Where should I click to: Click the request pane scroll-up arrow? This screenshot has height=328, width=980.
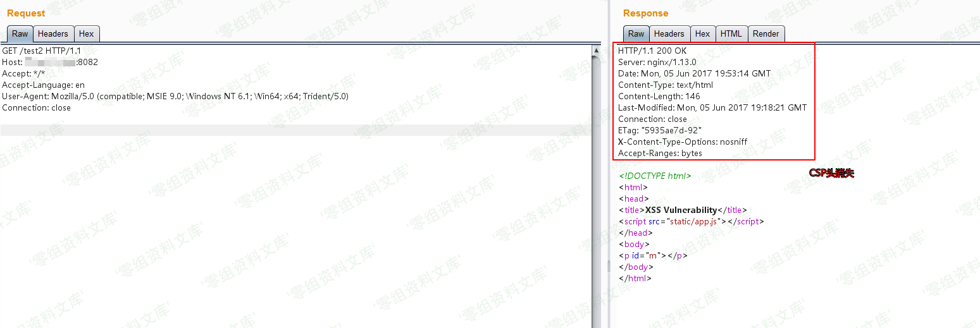point(596,50)
